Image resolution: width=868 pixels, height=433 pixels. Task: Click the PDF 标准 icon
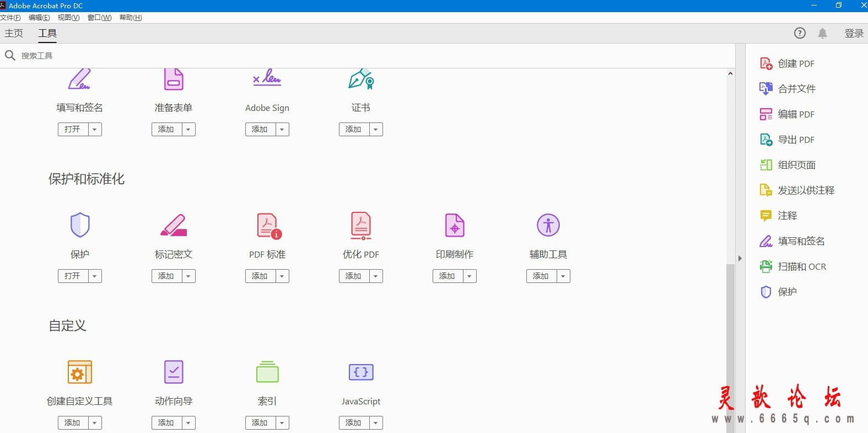[x=269, y=226]
